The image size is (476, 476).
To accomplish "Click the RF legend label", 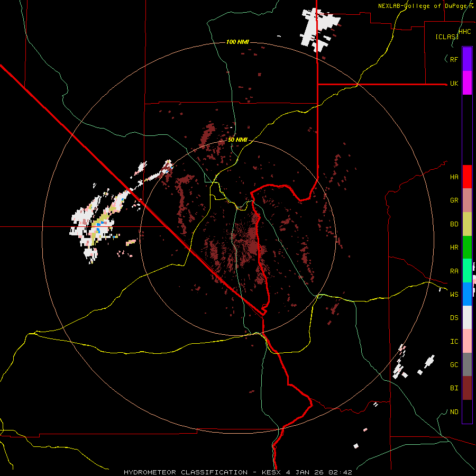I will [454, 59].
